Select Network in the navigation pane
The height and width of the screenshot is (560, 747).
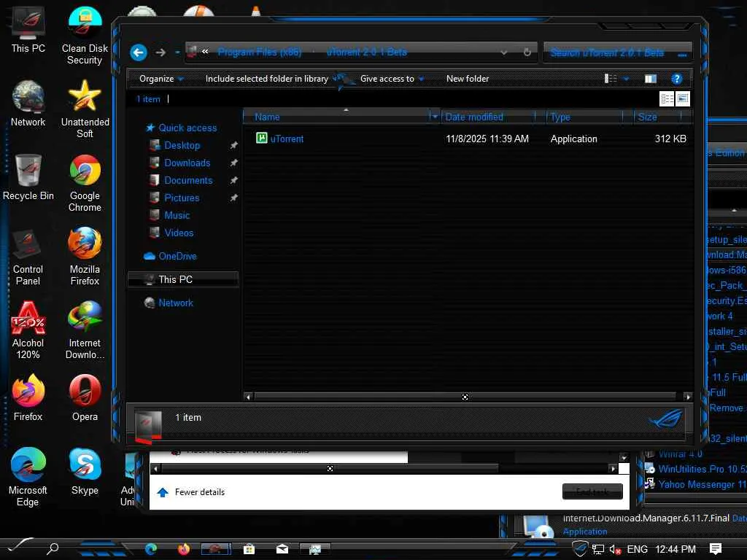coord(169,303)
